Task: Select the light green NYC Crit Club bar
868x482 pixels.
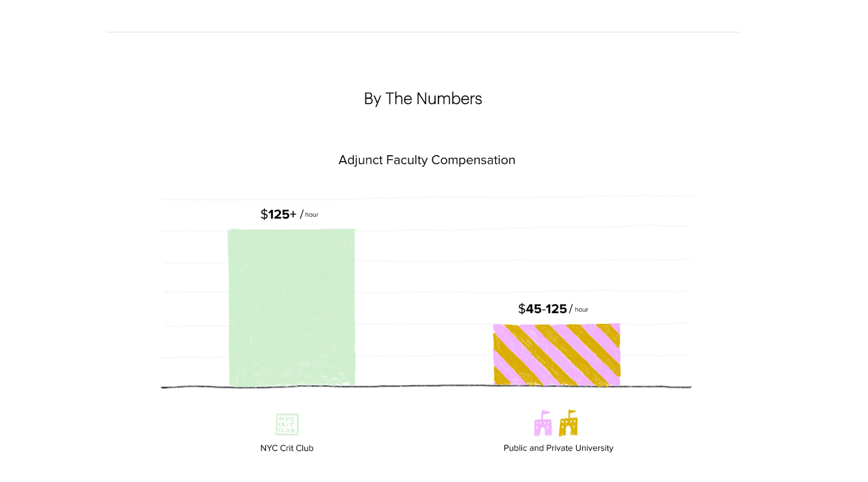Action: 291,308
